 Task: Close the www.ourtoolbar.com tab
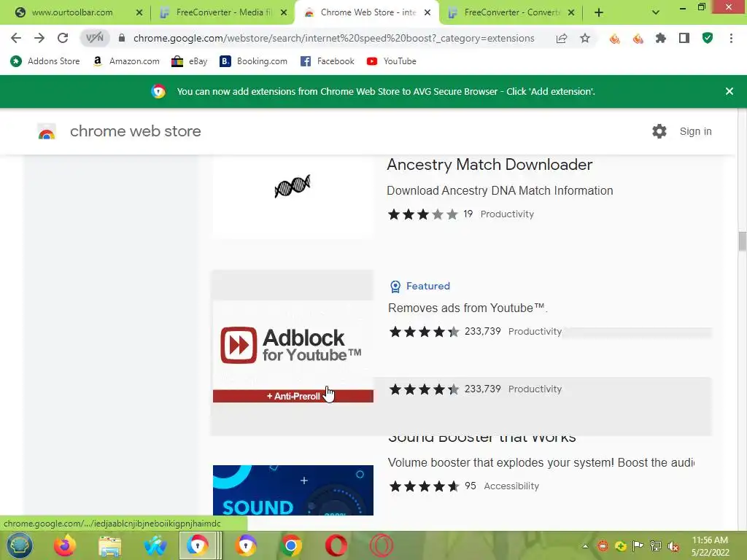pos(139,12)
